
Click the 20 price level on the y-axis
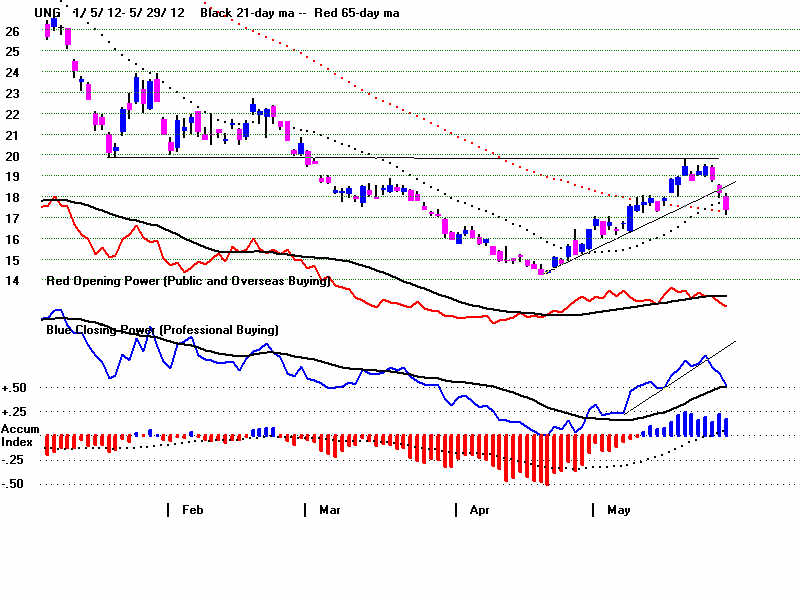click(x=11, y=156)
